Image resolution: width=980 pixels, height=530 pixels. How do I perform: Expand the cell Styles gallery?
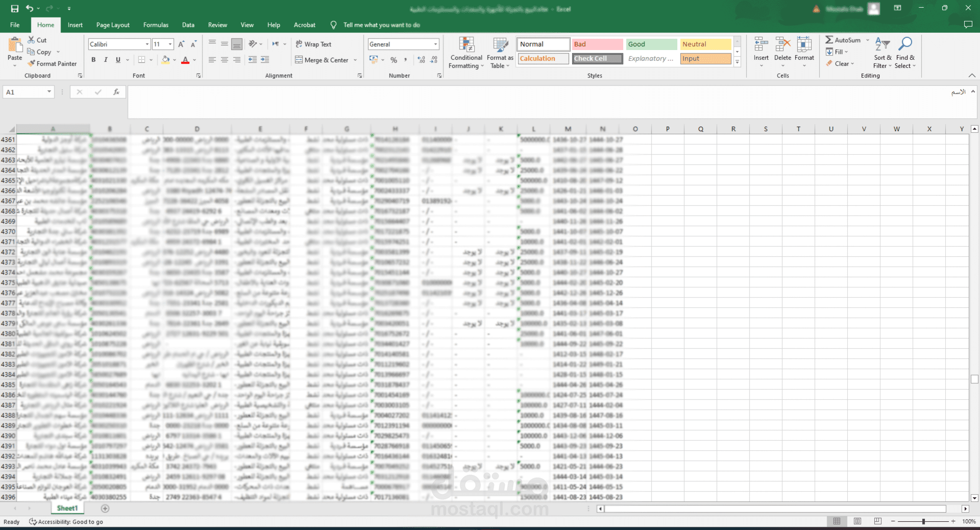click(737, 62)
